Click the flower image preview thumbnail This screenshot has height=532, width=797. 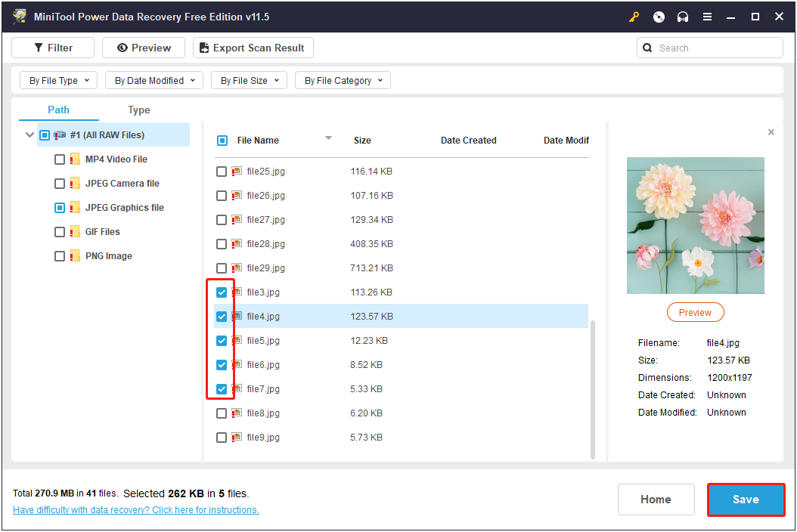695,225
